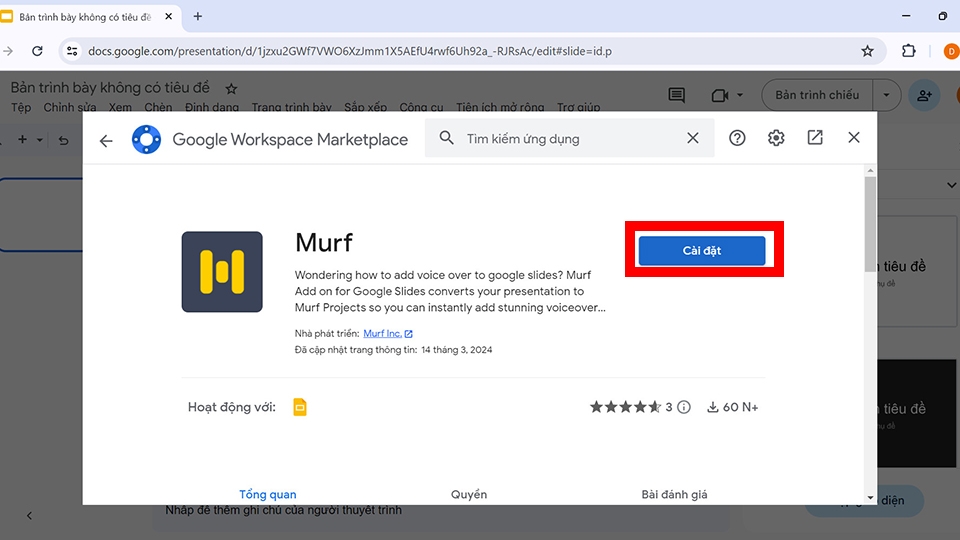
Task: Click scrollbar up arrow in dialog
Action: click(x=870, y=171)
